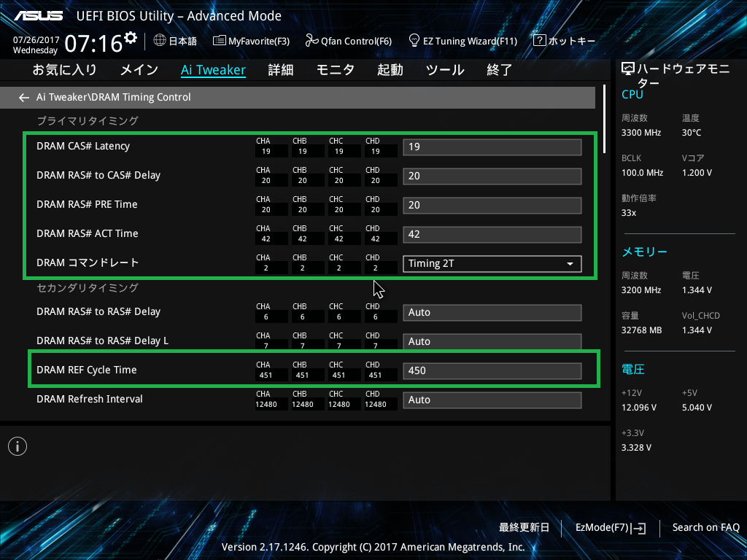The width and height of the screenshot is (747, 560).
Task: Select the DRAM コマンドレート label
Action: click(88, 262)
